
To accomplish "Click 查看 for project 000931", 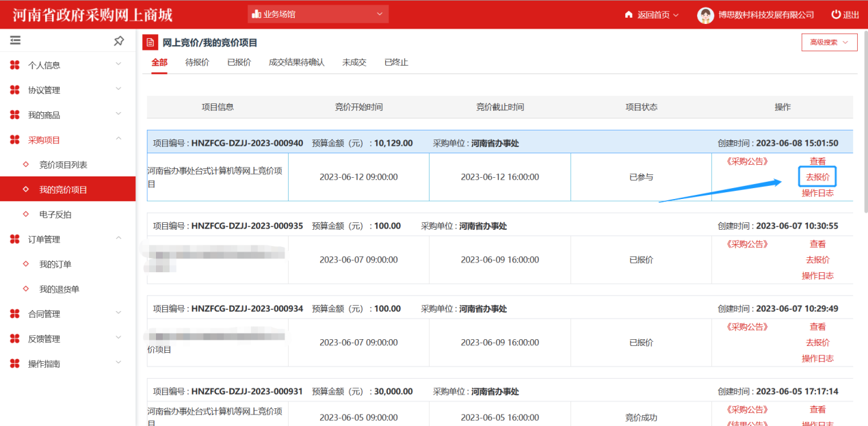I will coord(817,410).
